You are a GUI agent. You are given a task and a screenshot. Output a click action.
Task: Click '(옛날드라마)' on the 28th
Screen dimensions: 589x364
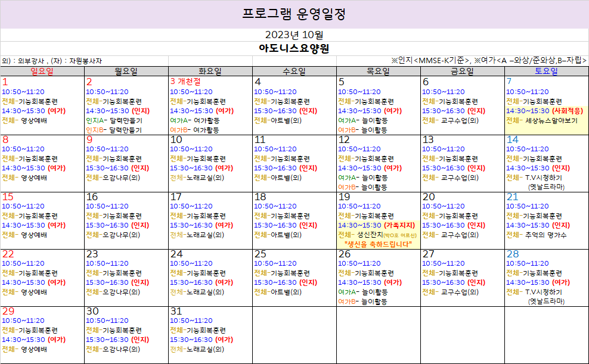click(x=547, y=301)
